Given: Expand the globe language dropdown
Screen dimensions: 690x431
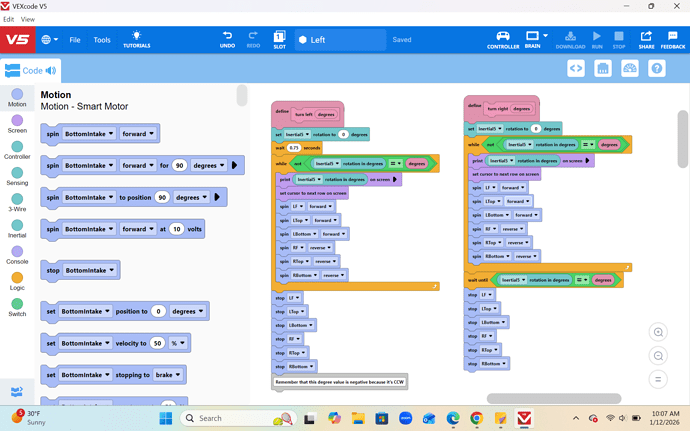Looking at the screenshot, I should (x=49, y=40).
